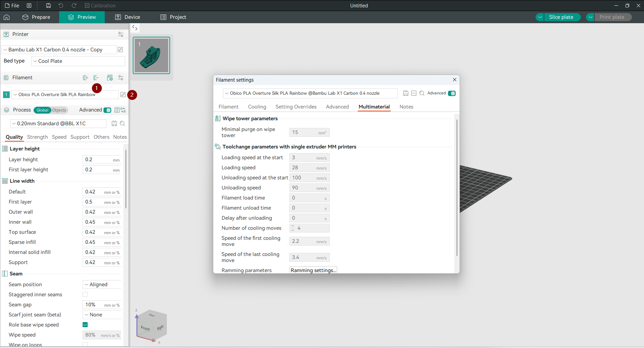Open Print plate dropdown arrow

tap(590, 17)
